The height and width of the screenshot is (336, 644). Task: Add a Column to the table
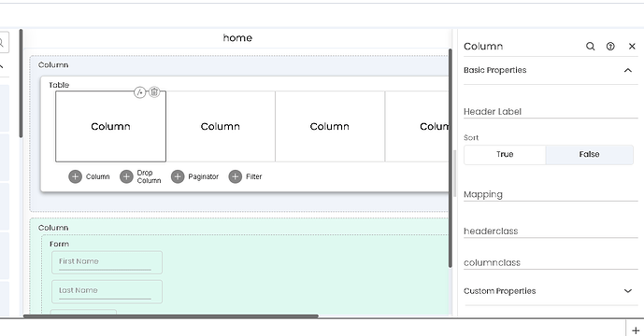[x=75, y=176]
